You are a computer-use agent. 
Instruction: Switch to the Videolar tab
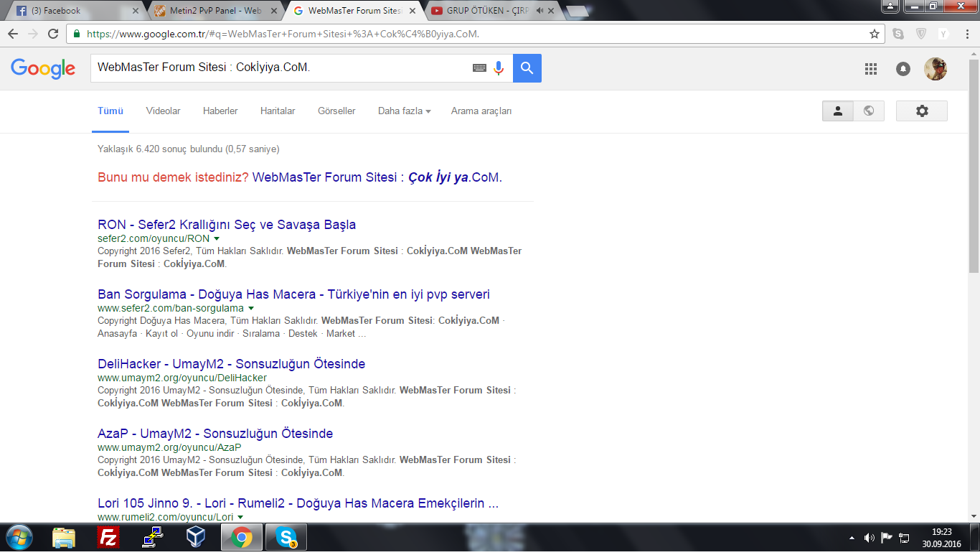tap(164, 111)
